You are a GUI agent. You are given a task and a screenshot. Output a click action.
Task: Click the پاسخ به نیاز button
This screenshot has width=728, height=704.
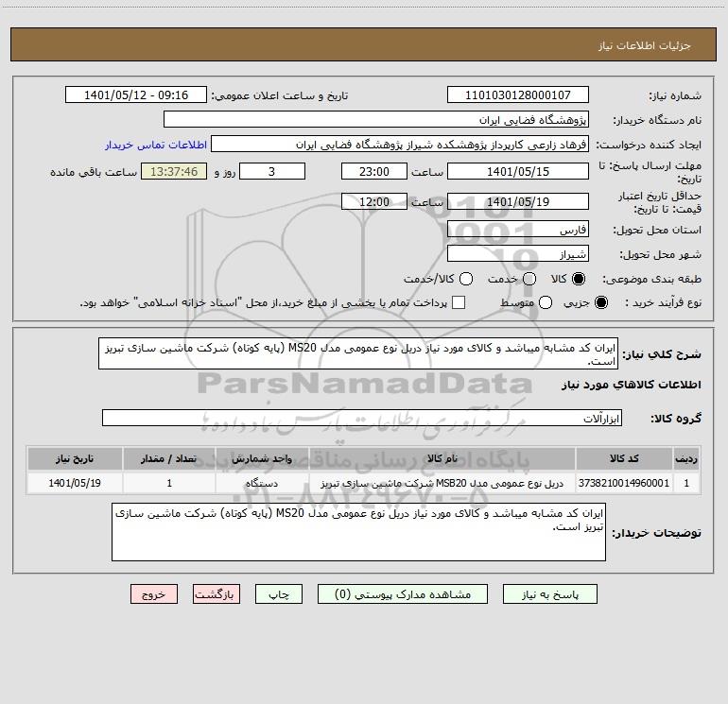(x=549, y=594)
